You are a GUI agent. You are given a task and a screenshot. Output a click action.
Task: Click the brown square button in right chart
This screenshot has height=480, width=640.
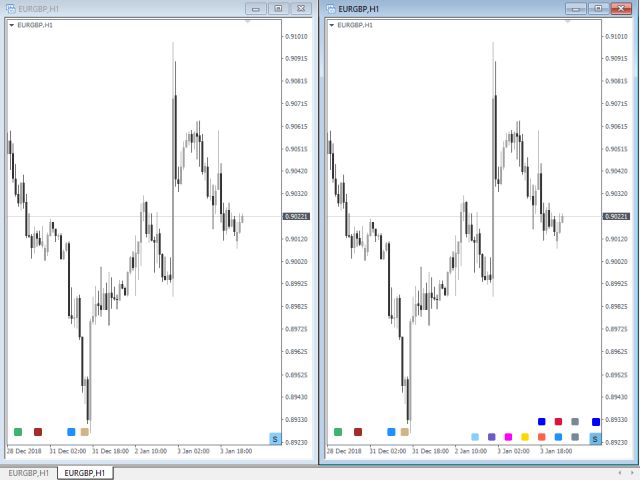pyautogui.click(x=358, y=432)
